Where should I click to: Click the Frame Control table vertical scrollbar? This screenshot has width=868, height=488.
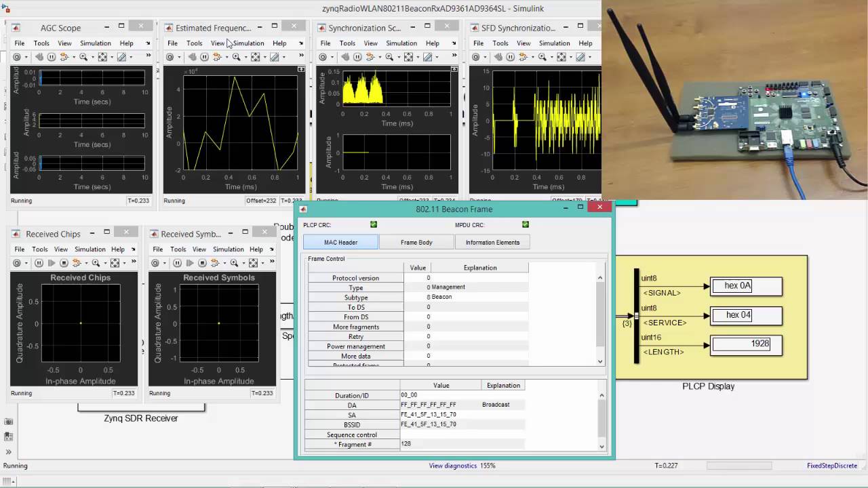click(600, 313)
